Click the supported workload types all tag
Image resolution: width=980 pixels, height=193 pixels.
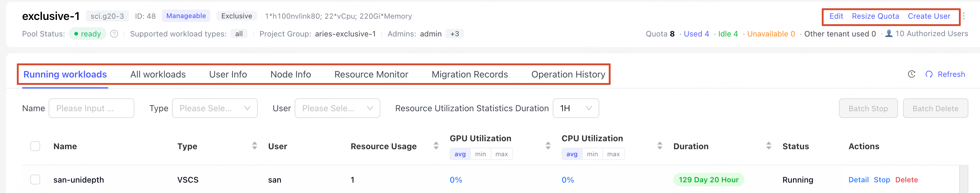[x=239, y=34]
